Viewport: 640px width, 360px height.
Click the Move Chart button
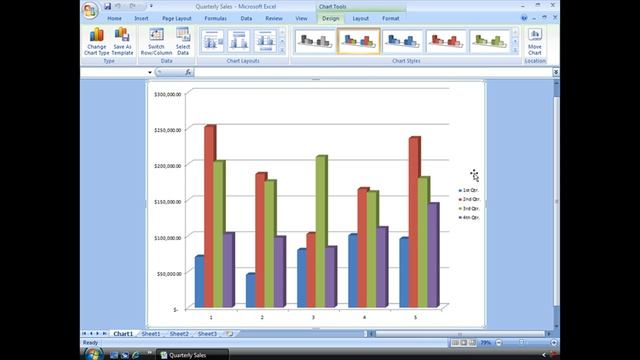(x=535, y=41)
